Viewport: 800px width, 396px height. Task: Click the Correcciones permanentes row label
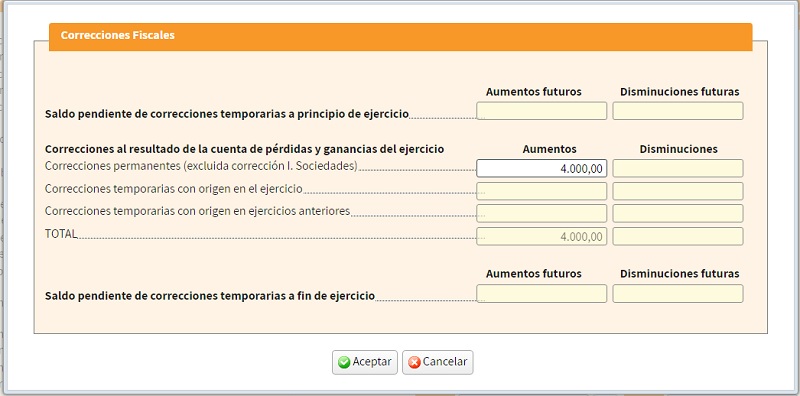pos(201,166)
